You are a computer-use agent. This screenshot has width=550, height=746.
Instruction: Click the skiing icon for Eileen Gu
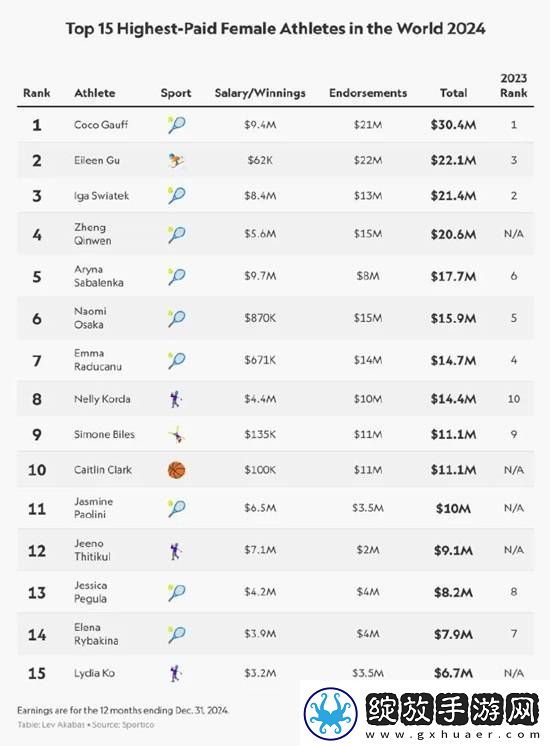[x=176, y=160]
